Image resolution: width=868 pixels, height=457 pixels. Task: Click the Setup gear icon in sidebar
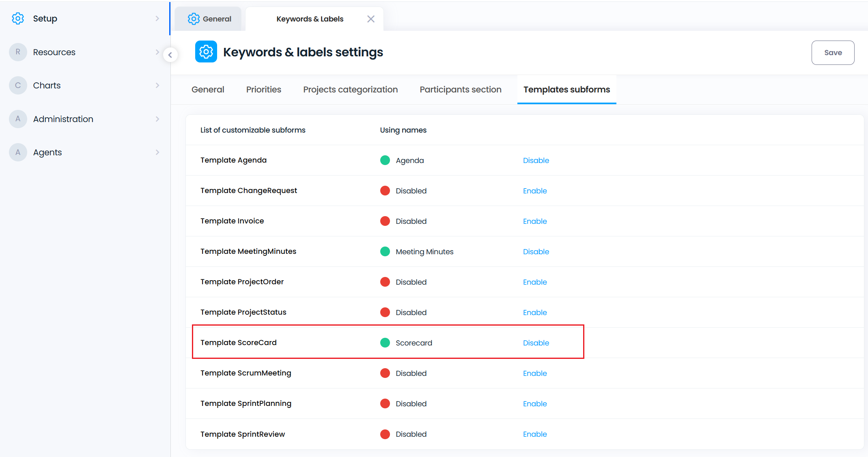coord(18,19)
